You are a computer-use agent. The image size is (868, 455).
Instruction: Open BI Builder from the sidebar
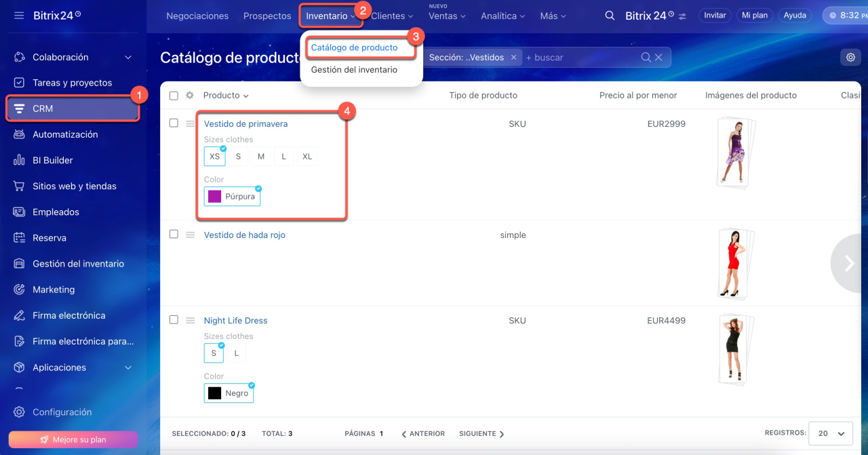point(53,160)
